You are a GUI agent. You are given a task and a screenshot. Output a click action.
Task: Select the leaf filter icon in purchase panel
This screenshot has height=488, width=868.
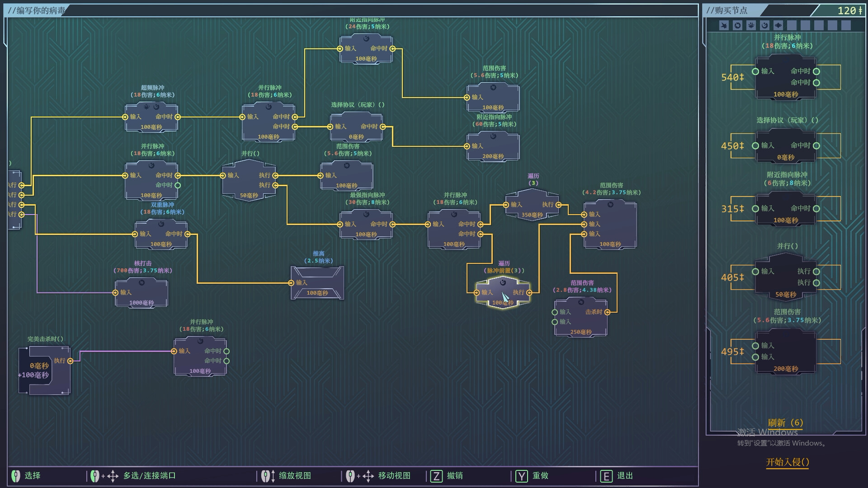click(750, 26)
